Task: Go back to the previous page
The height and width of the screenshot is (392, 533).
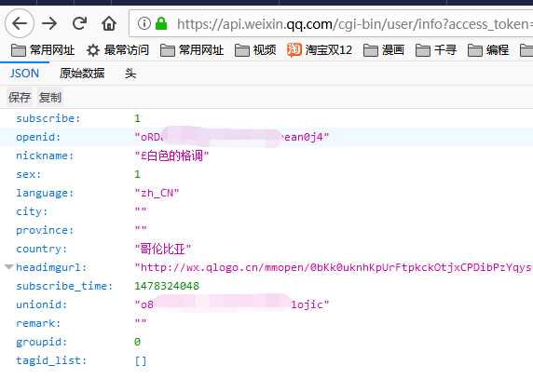Action: click(20, 23)
